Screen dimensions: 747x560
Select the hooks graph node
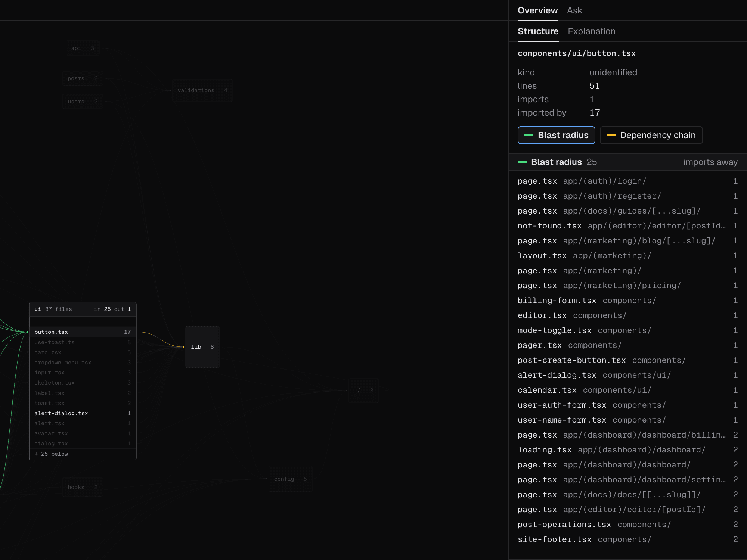(x=83, y=487)
